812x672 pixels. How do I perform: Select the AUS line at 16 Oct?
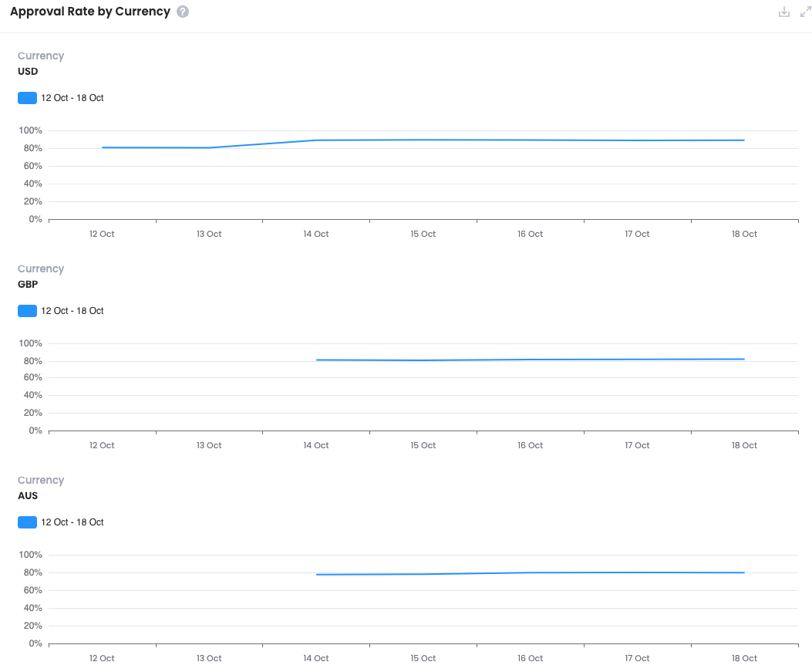(531, 572)
